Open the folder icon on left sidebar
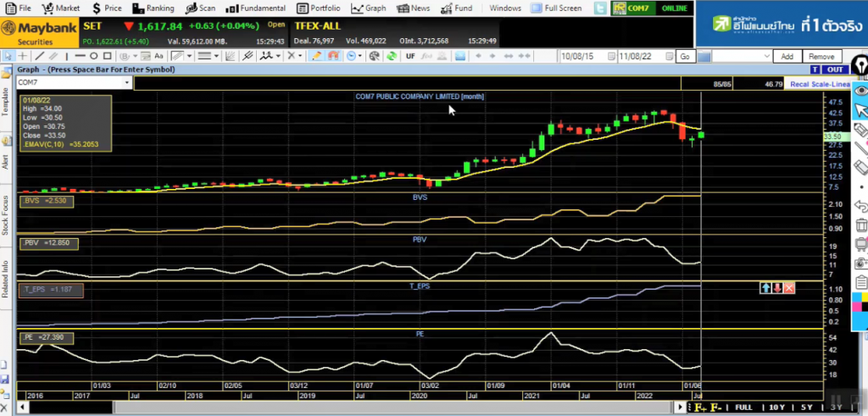Viewport: 868px width, 416px height. point(6,74)
